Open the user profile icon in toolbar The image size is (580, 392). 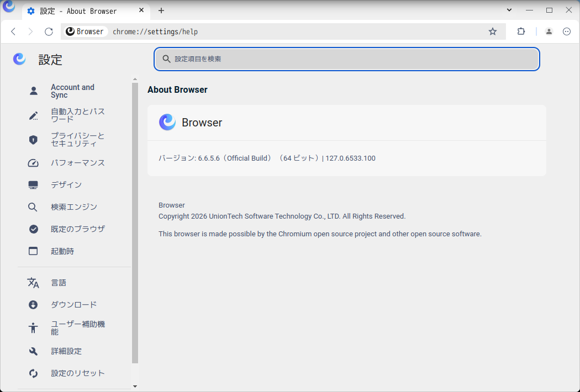pos(549,31)
